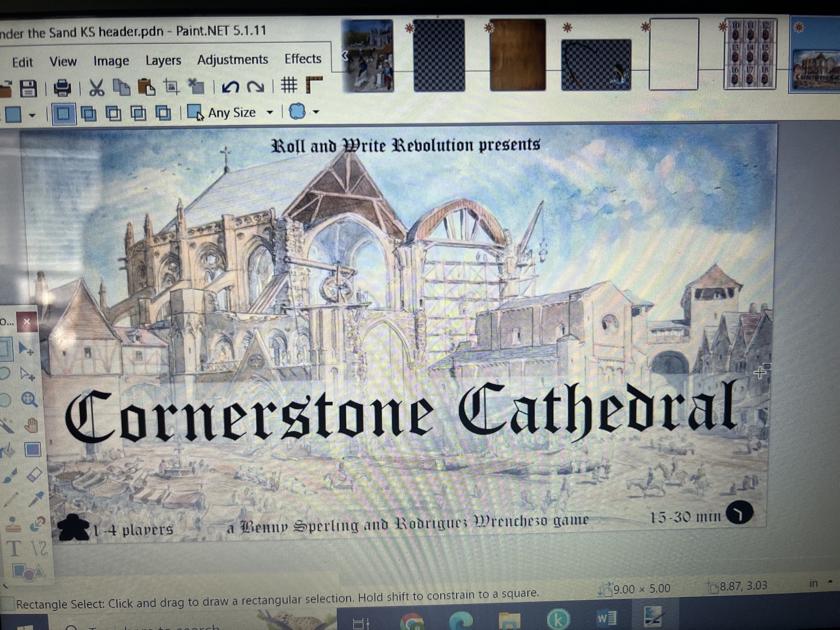The width and height of the screenshot is (840, 630).
Task: Open the Layers menu
Action: pos(163,61)
